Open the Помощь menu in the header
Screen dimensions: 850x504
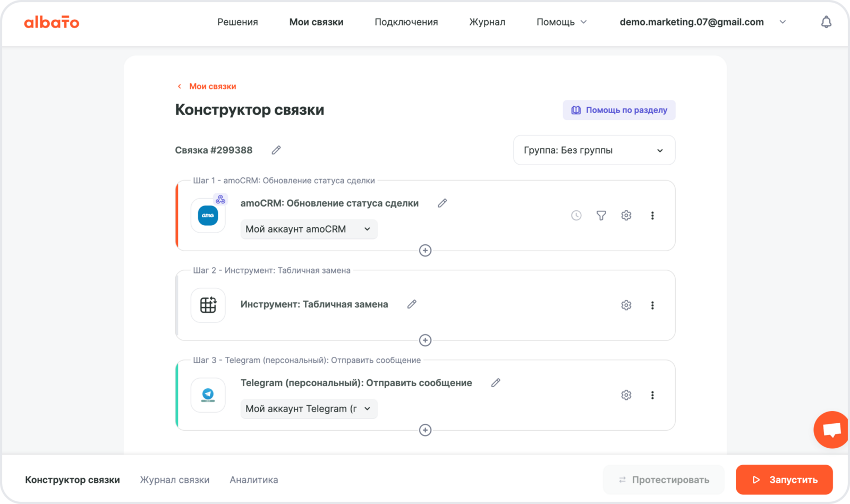[561, 22]
